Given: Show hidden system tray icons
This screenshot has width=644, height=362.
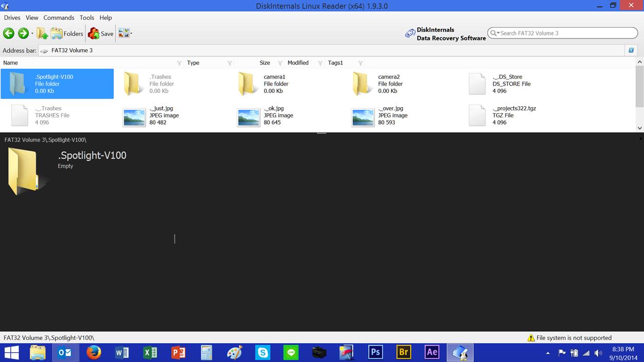Looking at the screenshot, I should pos(548,353).
